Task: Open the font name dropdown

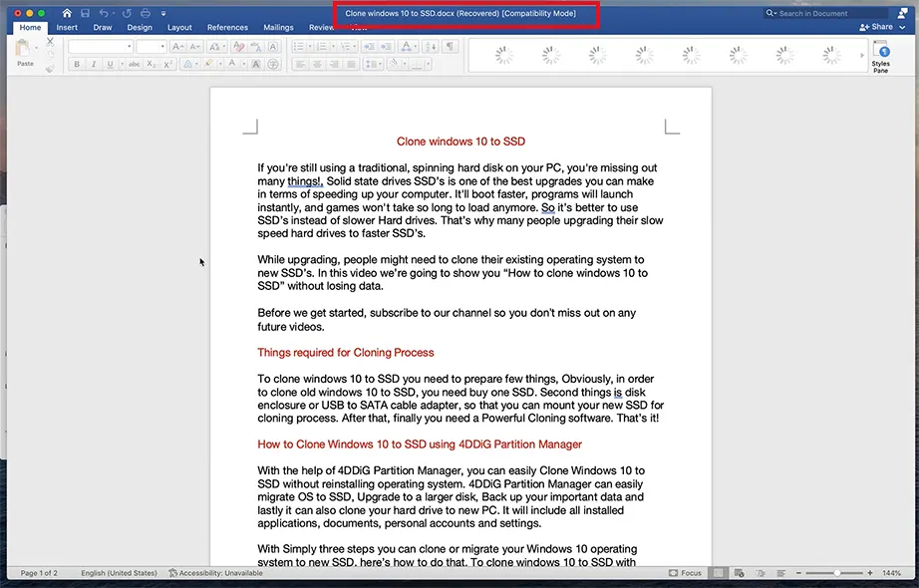Action: click(129, 46)
